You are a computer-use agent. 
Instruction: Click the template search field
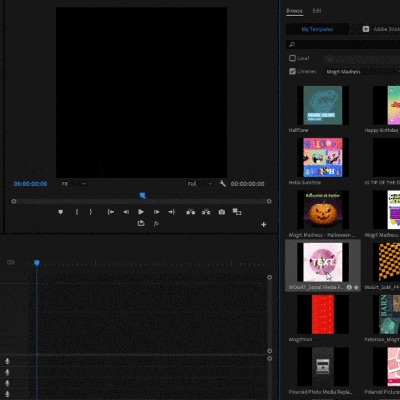tap(343, 44)
